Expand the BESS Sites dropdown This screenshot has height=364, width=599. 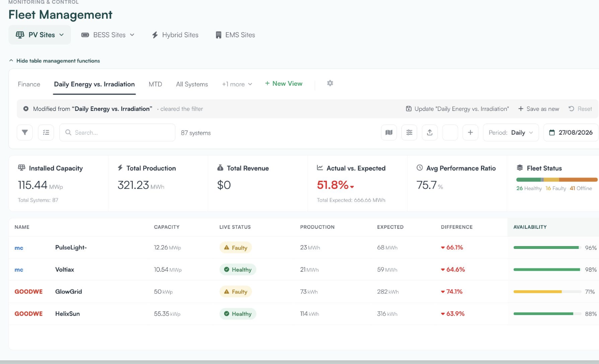point(108,35)
